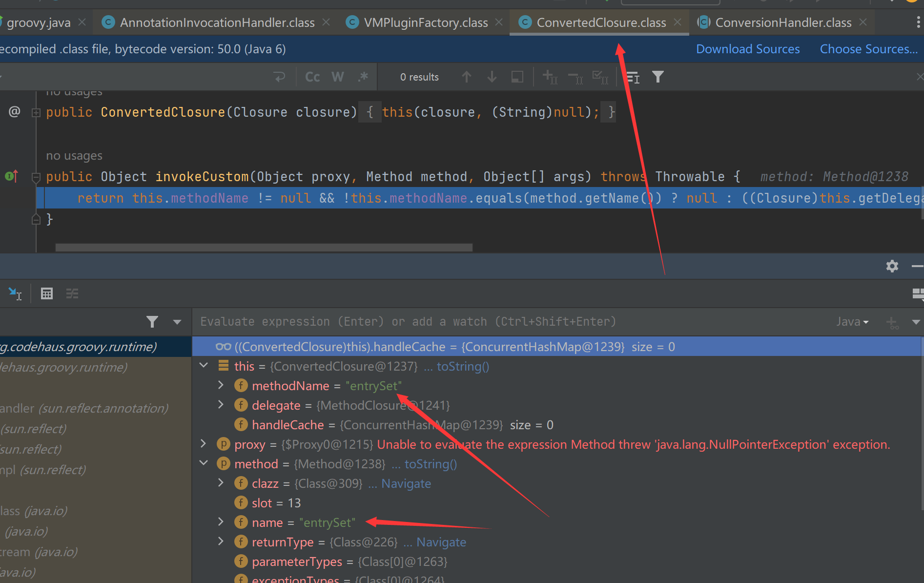Viewport: 924px width, 583px height.
Task: Toggle whole Words (W) search option
Action: click(x=337, y=77)
